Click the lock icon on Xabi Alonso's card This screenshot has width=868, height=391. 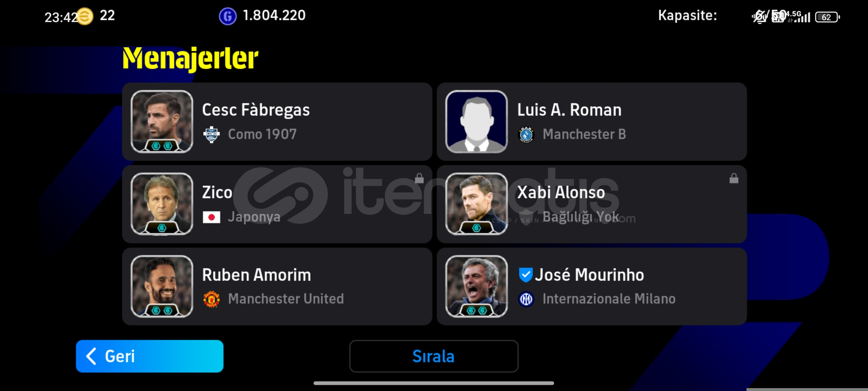(x=734, y=178)
